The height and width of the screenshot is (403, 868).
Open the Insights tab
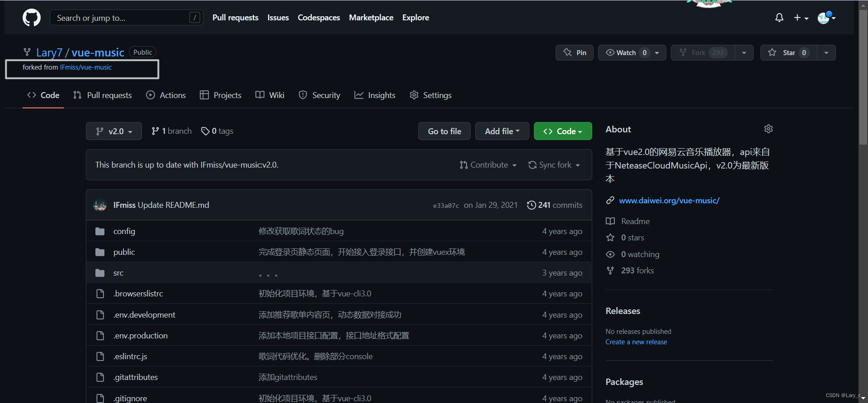(x=375, y=95)
